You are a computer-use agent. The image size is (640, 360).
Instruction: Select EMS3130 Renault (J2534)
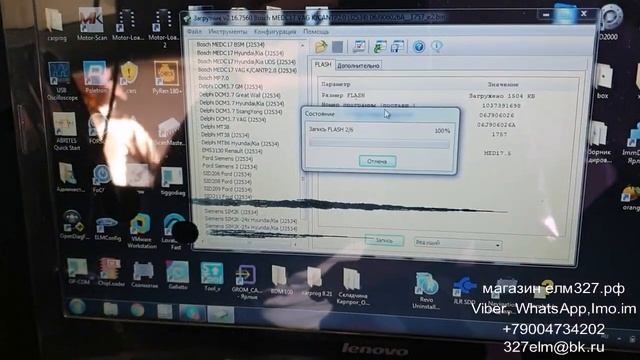coord(232,151)
